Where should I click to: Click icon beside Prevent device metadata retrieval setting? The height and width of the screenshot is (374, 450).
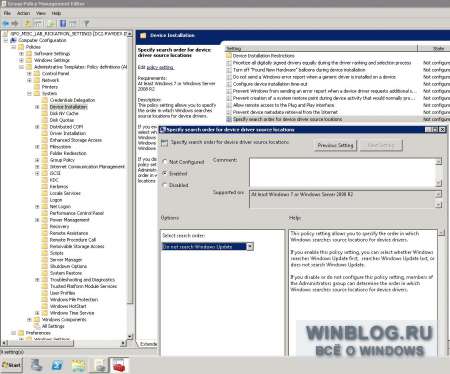[x=229, y=112]
